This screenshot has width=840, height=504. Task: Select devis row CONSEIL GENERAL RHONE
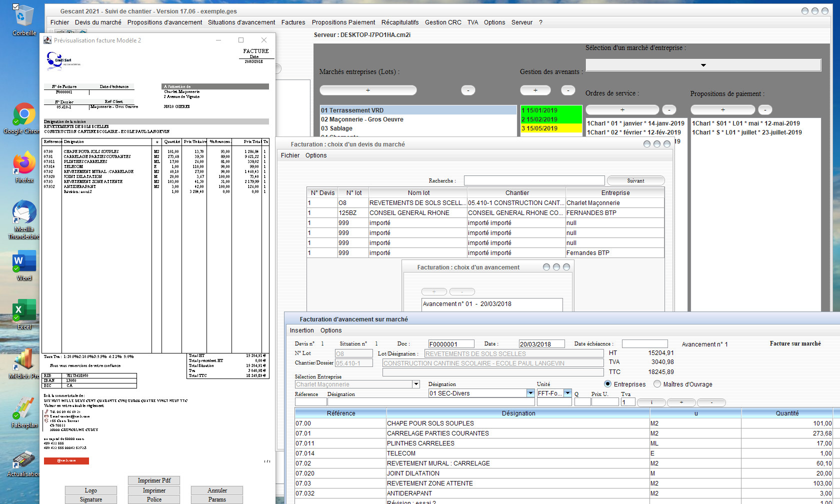pyautogui.click(x=485, y=213)
